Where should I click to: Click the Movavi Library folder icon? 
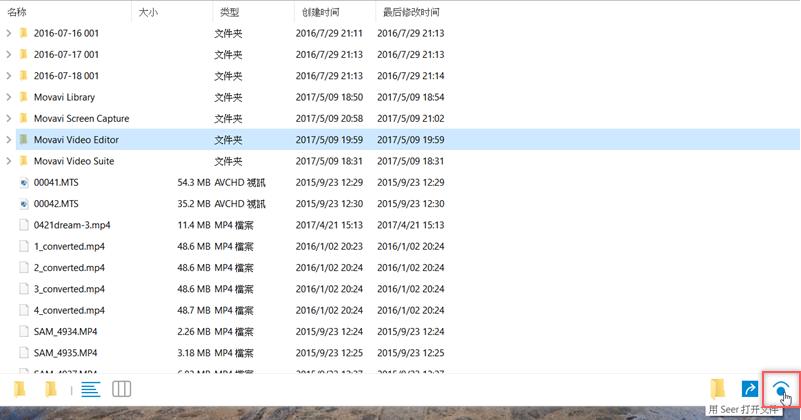point(23,97)
